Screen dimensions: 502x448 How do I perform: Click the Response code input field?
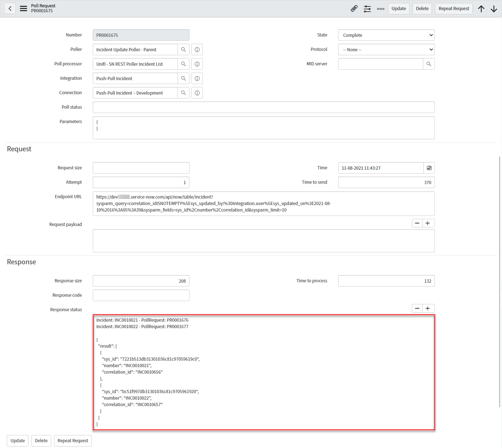click(x=141, y=295)
